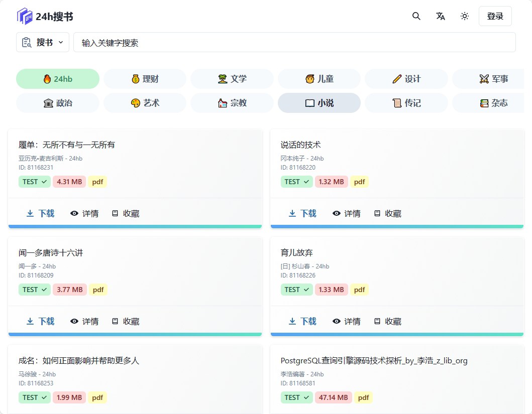Open the language switcher icon
The height and width of the screenshot is (414, 532).
click(440, 16)
